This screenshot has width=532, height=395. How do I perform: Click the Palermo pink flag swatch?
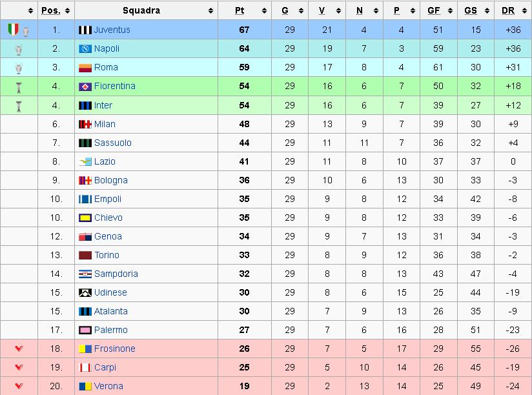85,330
